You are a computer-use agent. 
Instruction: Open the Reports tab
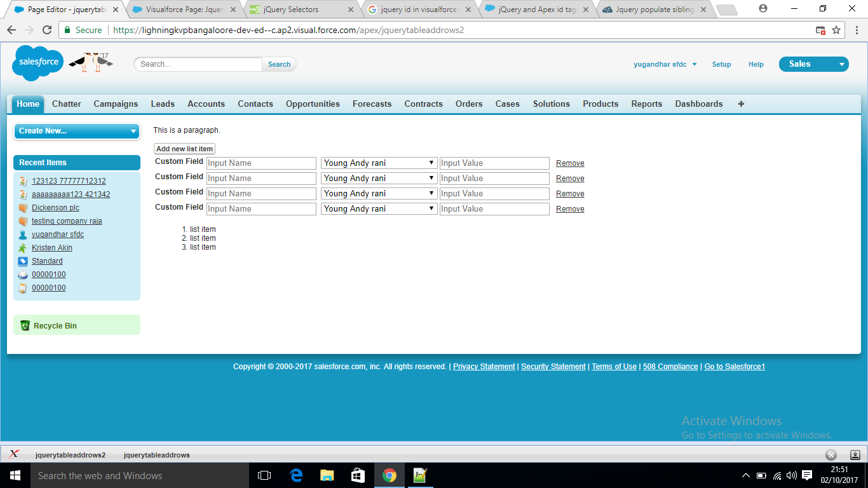coord(647,104)
